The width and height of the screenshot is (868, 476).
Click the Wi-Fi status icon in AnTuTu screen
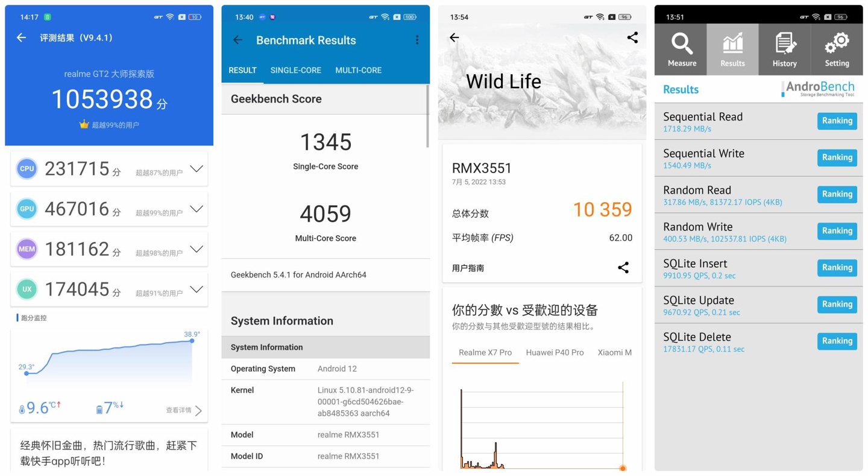[170, 17]
